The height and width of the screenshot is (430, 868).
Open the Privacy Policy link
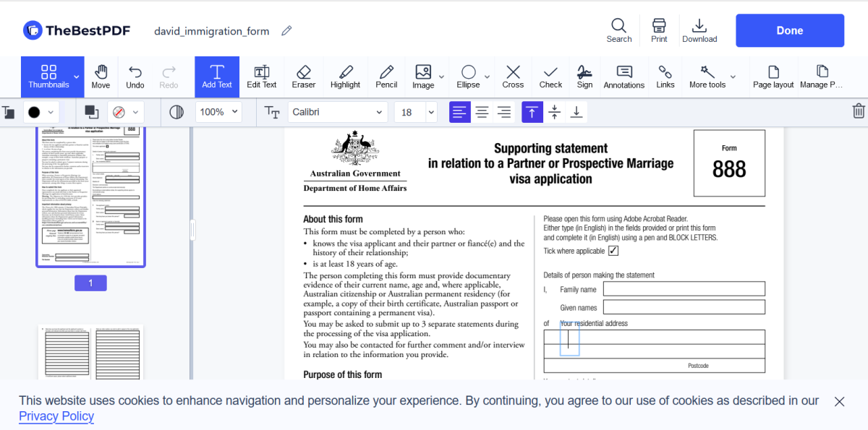coord(56,416)
